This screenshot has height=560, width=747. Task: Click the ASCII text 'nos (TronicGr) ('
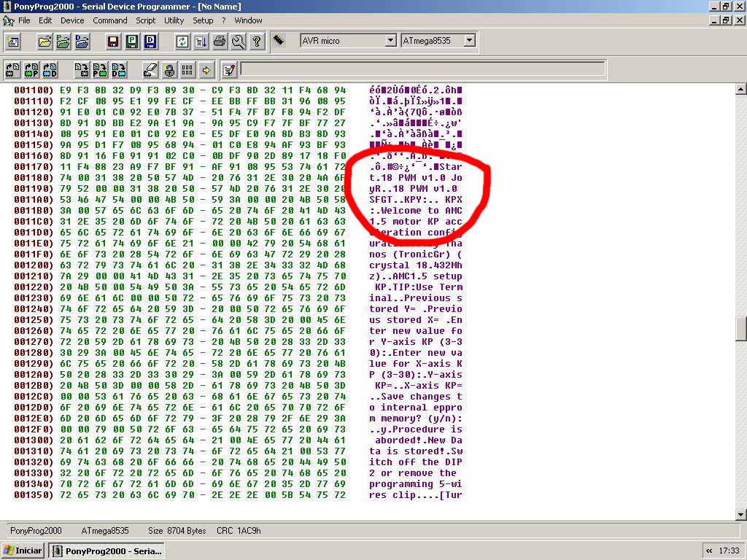pyautogui.click(x=415, y=254)
